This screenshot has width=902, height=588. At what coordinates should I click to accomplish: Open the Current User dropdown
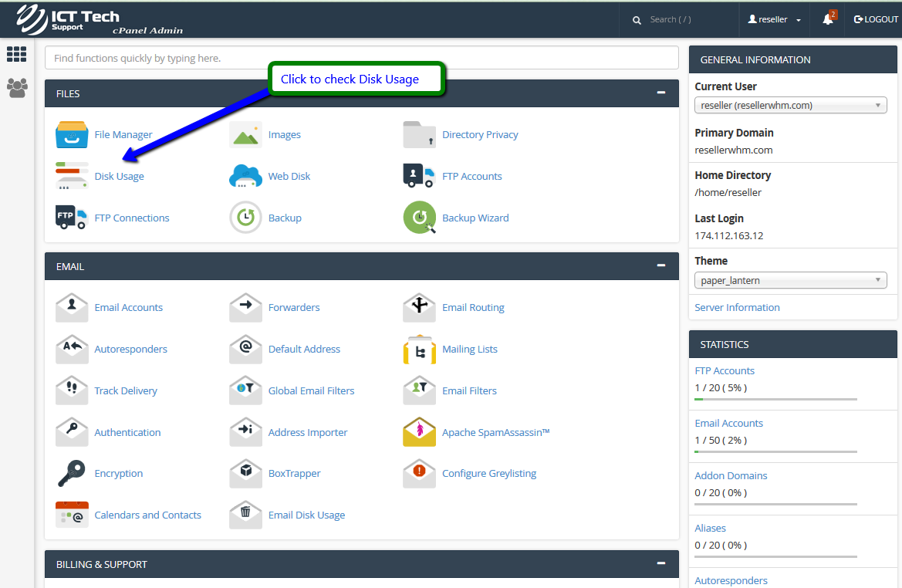tap(790, 106)
